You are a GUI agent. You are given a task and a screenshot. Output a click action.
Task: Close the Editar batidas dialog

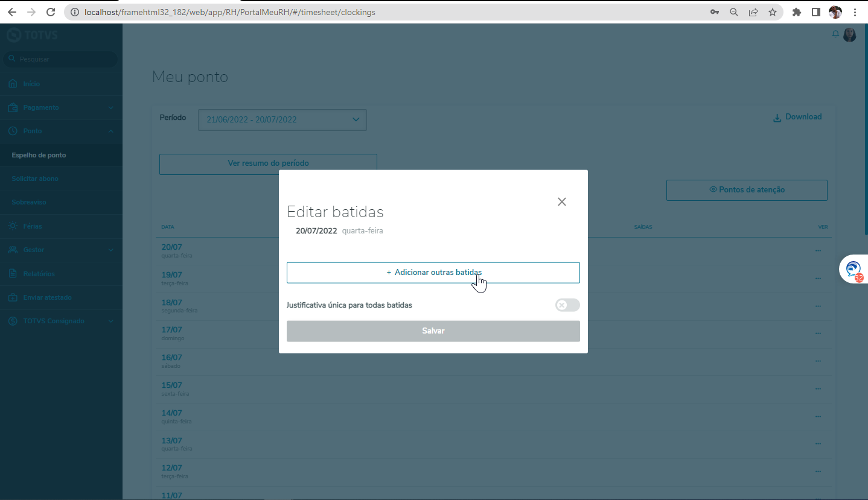coord(562,202)
